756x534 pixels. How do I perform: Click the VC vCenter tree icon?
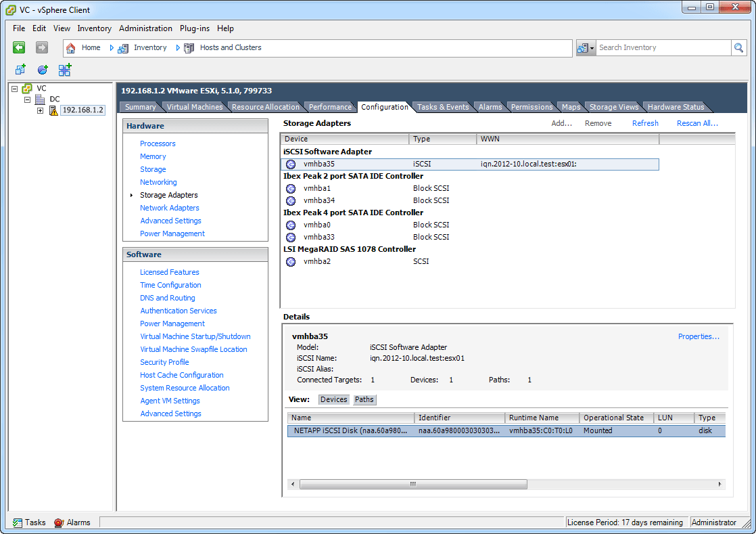tap(28, 88)
